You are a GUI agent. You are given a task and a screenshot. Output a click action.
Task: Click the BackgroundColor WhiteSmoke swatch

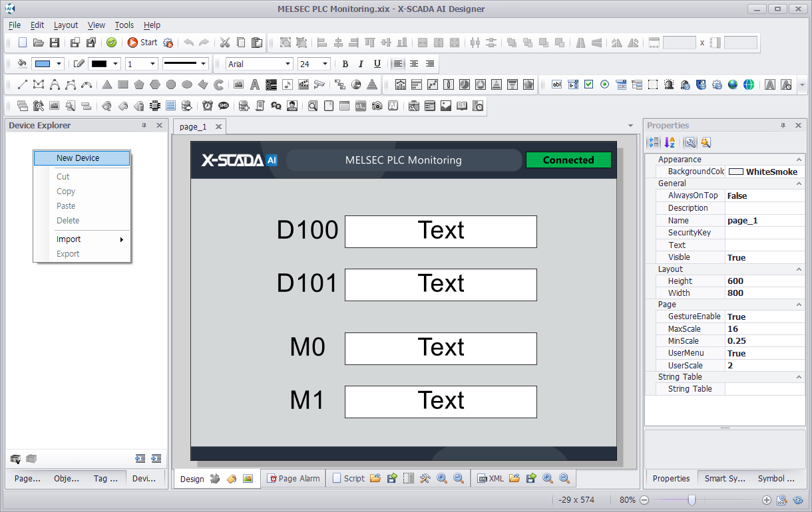(x=735, y=172)
